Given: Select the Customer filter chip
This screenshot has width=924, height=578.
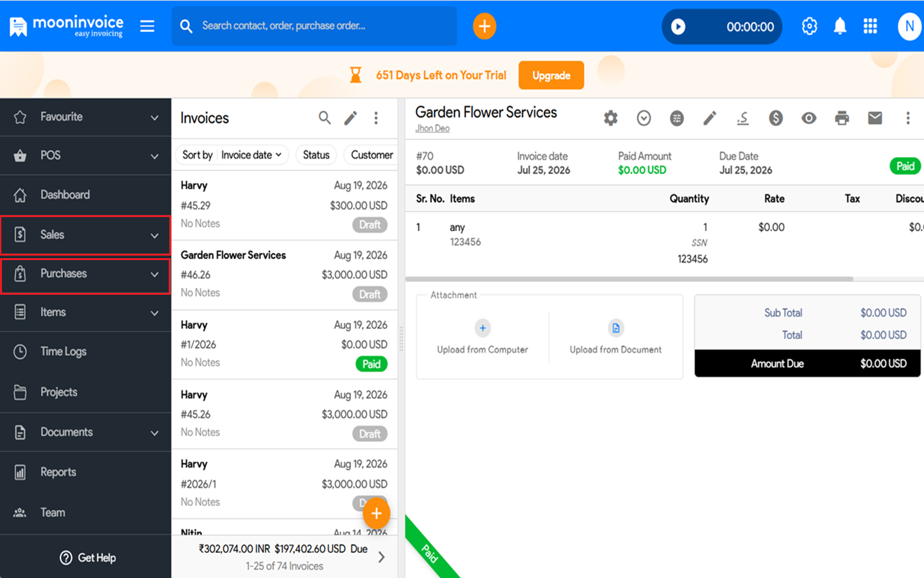Looking at the screenshot, I should click(x=372, y=155).
